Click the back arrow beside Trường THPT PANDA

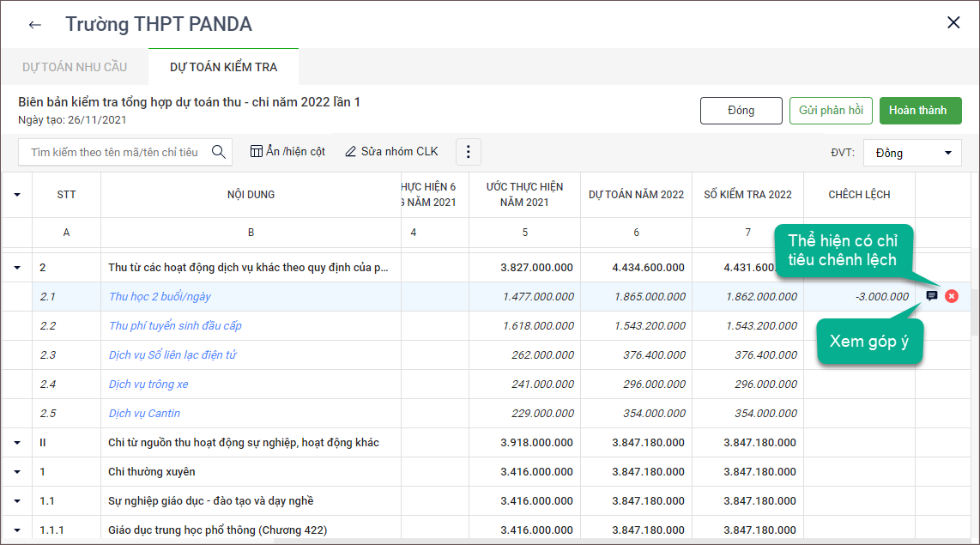(35, 25)
